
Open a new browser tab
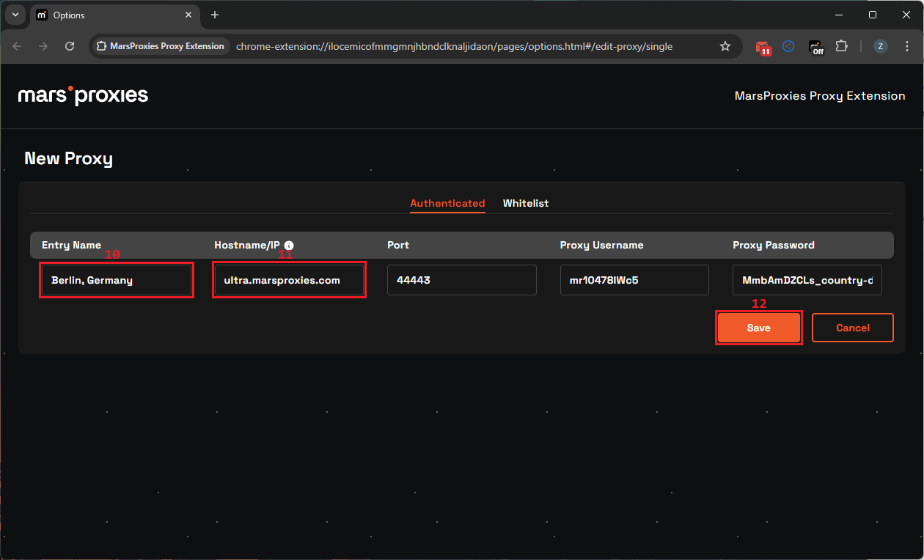[215, 15]
